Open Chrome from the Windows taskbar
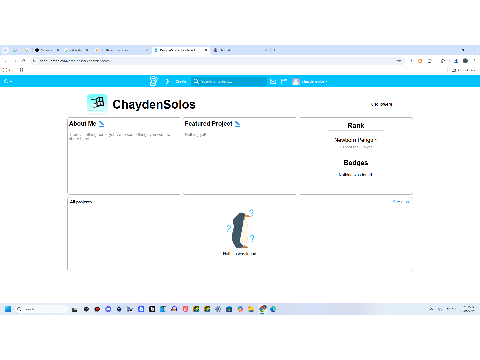The image size is (480, 360). [x=263, y=309]
